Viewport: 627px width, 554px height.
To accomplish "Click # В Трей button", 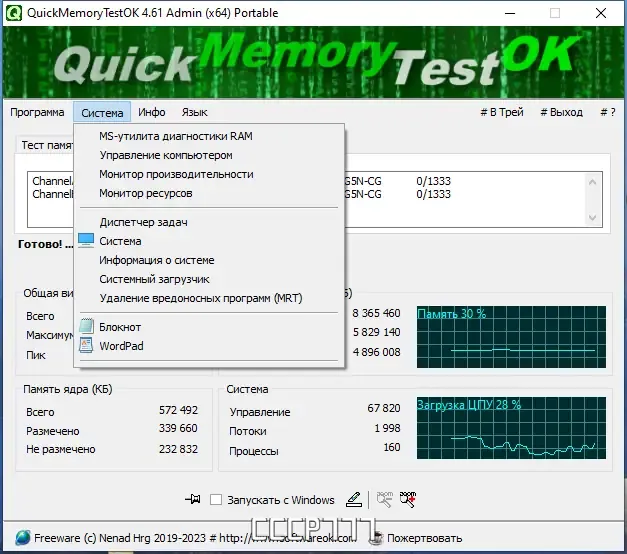I will (x=502, y=112).
